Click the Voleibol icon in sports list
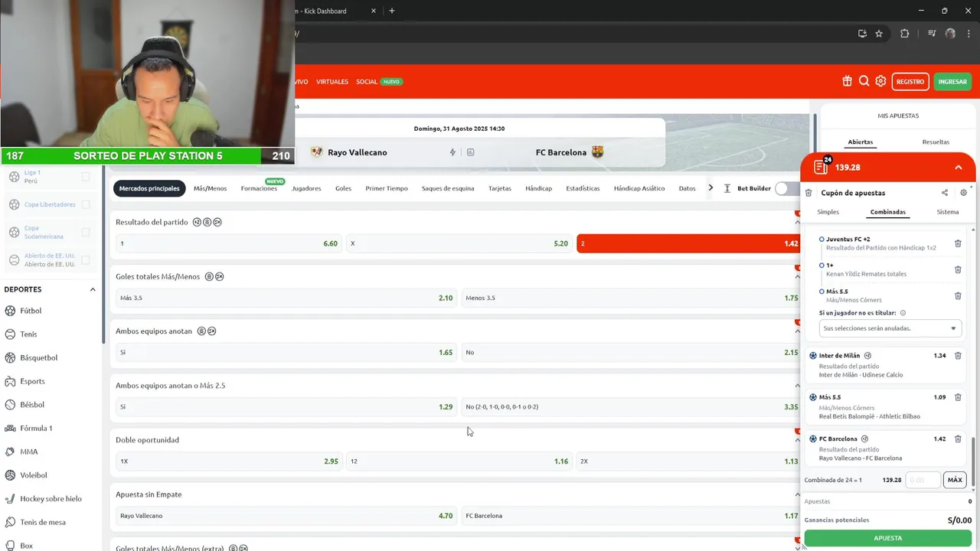 [11, 475]
